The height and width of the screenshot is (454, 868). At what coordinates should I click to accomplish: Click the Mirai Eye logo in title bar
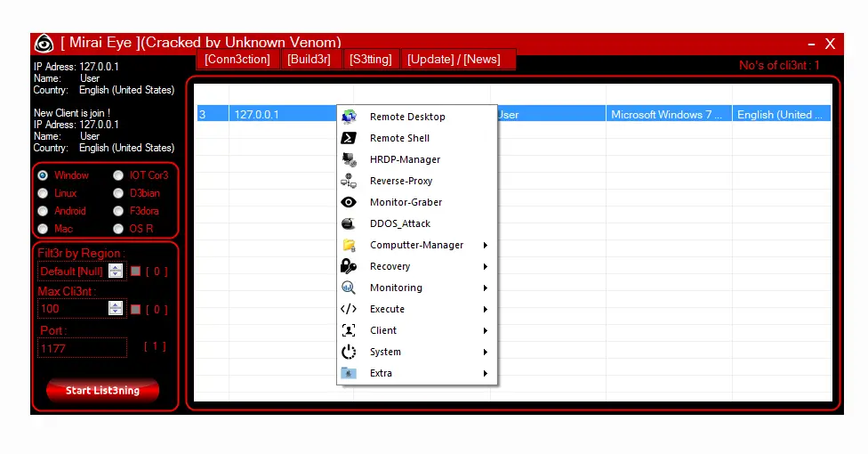tap(44, 44)
